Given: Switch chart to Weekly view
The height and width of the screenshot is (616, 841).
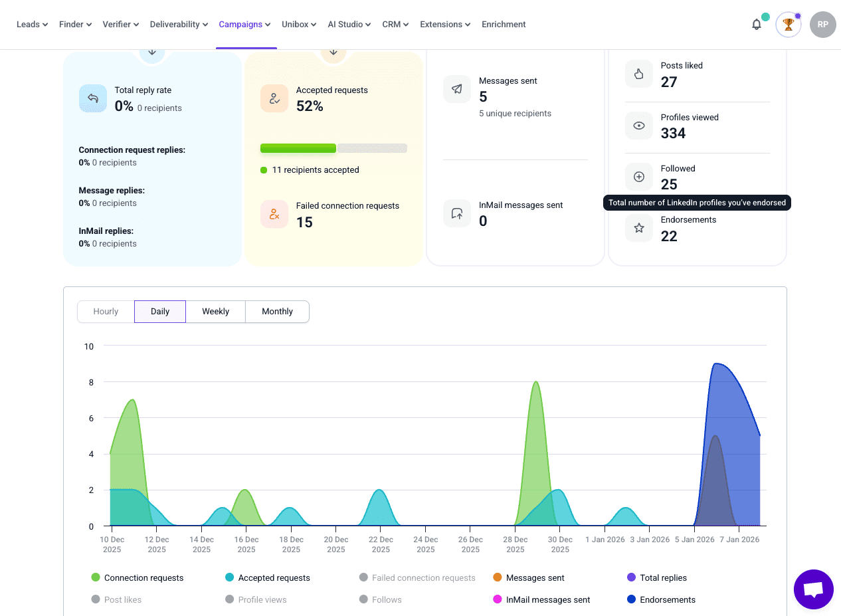Looking at the screenshot, I should point(215,312).
